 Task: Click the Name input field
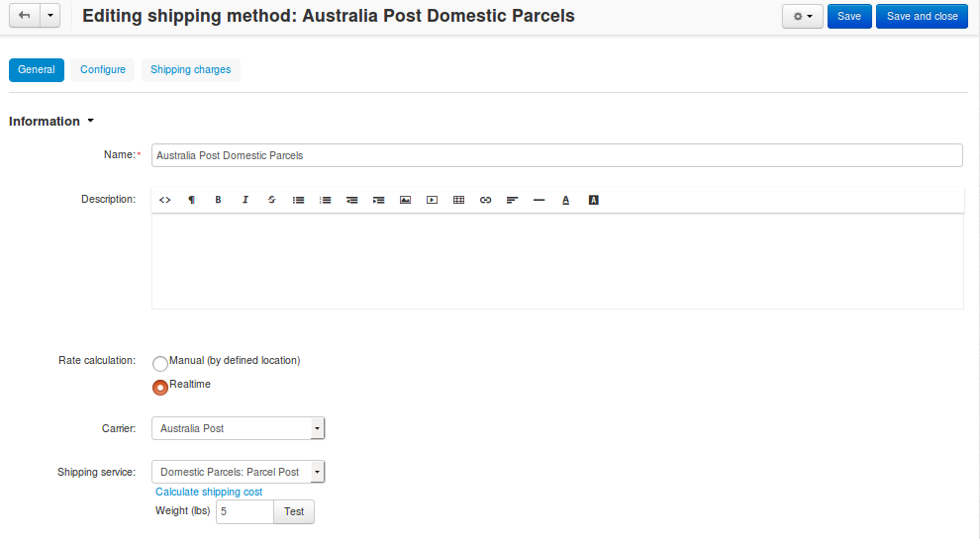(557, 155)
